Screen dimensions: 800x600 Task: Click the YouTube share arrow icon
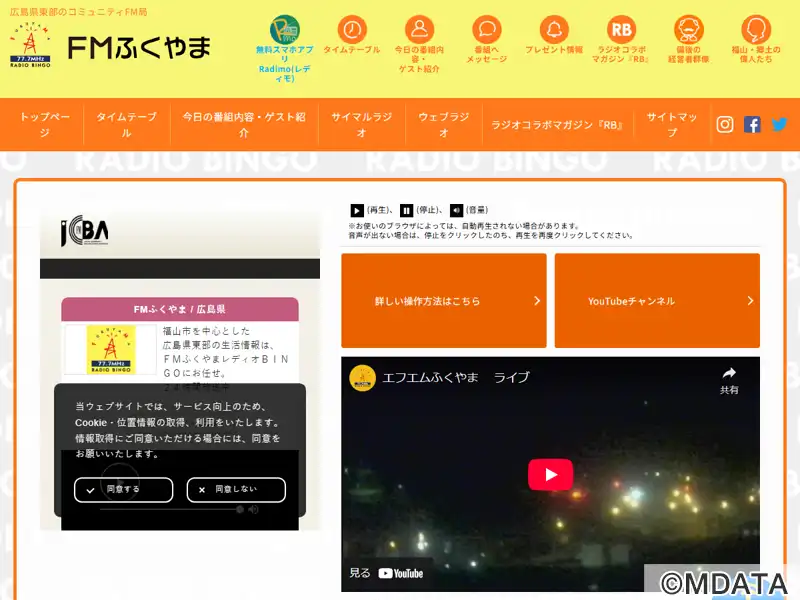tap(729, 373)
